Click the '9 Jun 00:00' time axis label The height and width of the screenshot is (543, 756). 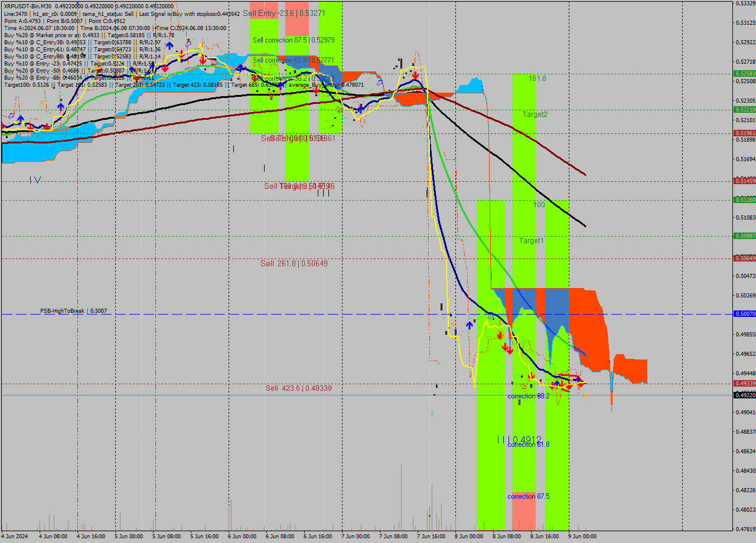(582, 537)
